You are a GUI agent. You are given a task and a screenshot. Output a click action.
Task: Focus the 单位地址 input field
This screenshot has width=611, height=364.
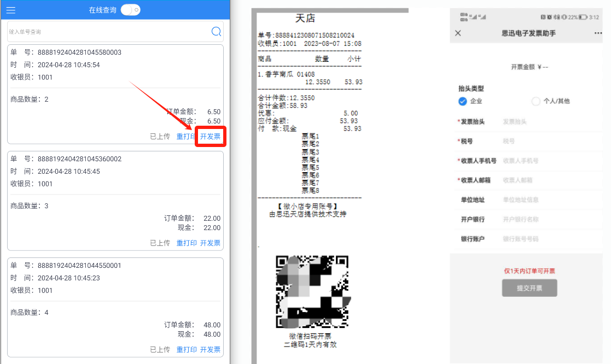[551, 199]
